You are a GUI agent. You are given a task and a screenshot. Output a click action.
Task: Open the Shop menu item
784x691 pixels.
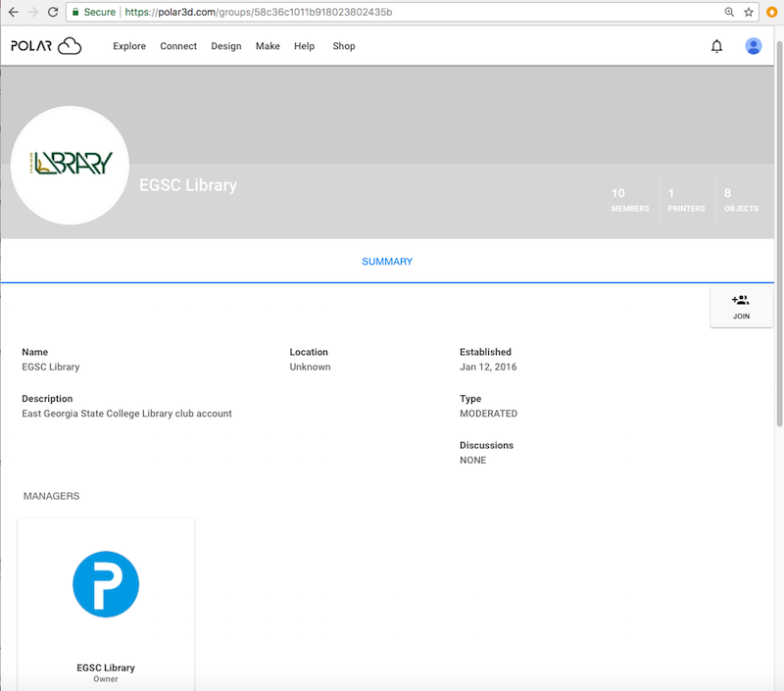click(344, 46)
